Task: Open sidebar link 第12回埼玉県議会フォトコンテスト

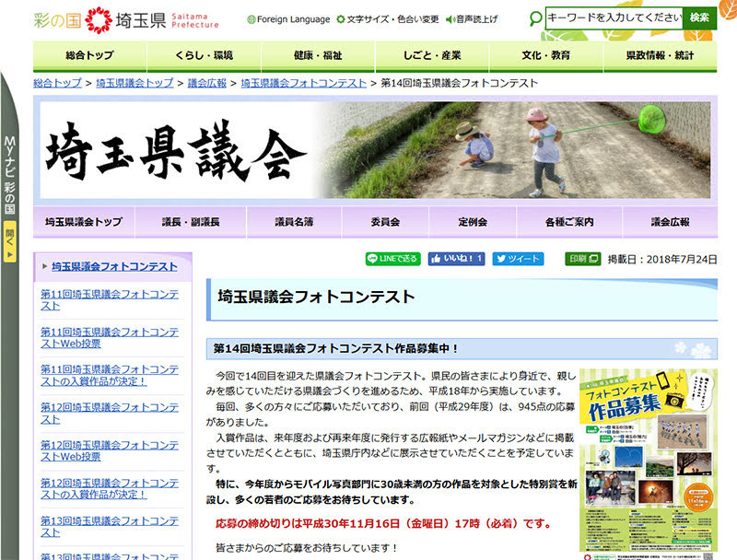Action: pyautogui.click(x=110, y=414)
